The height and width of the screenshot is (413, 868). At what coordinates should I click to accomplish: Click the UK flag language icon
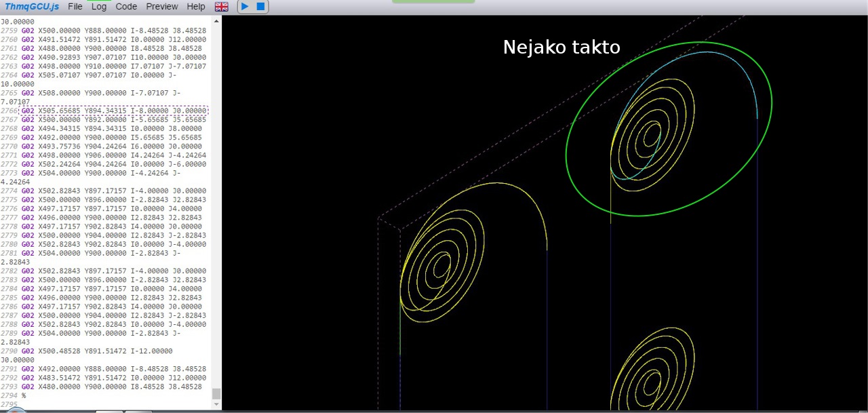pyautogui.click(x=221, y=7)
